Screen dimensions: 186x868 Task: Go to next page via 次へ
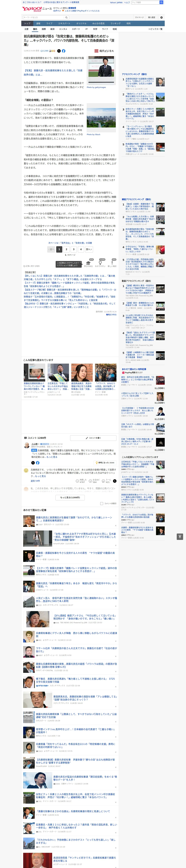tap(89, 249)
